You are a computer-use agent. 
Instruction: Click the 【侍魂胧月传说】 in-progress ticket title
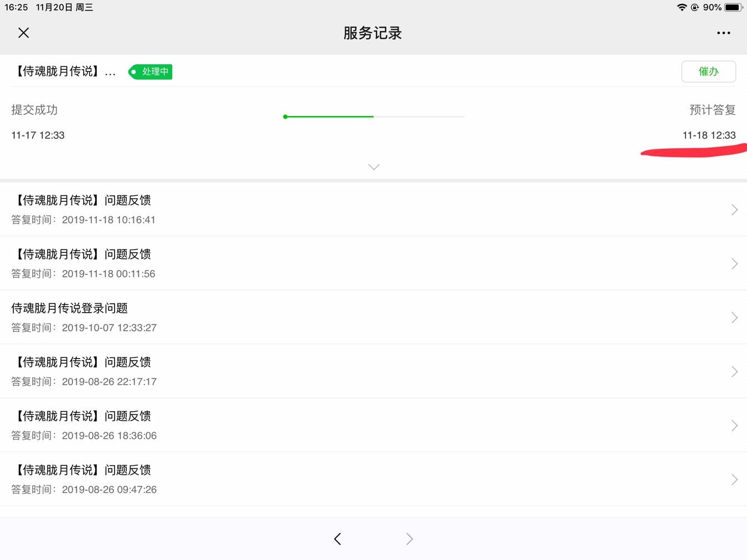click(64, 71)
